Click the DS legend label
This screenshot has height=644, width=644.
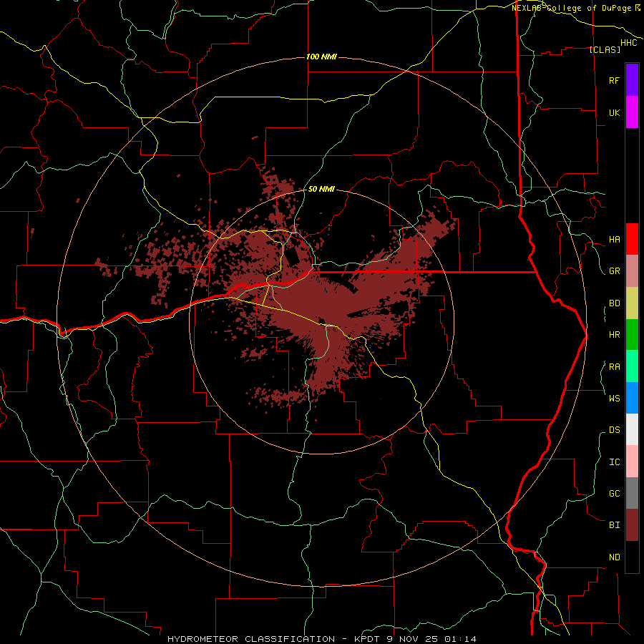pos(614,430)
